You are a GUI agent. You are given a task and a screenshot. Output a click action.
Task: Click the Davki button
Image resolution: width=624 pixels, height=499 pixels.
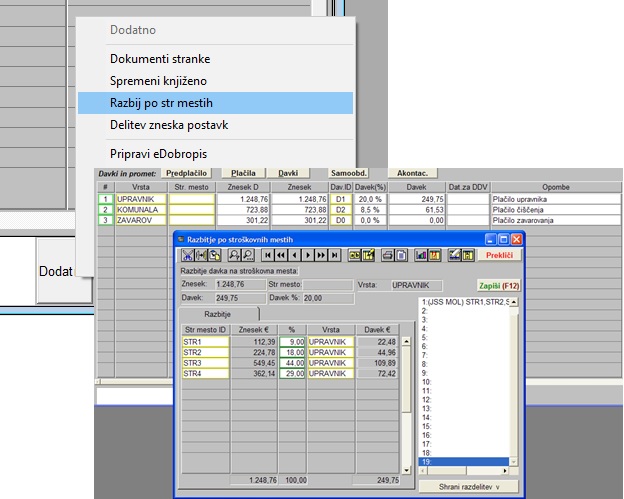288,173
